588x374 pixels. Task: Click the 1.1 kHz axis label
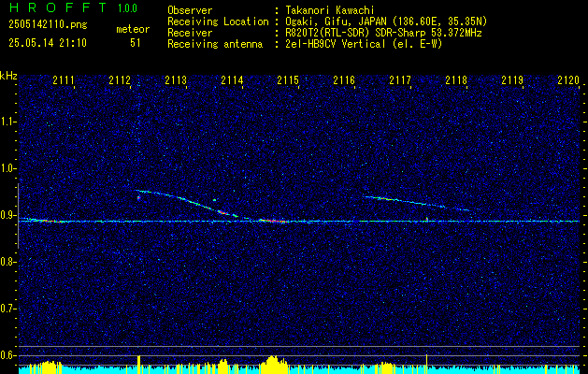click(8, 122)
